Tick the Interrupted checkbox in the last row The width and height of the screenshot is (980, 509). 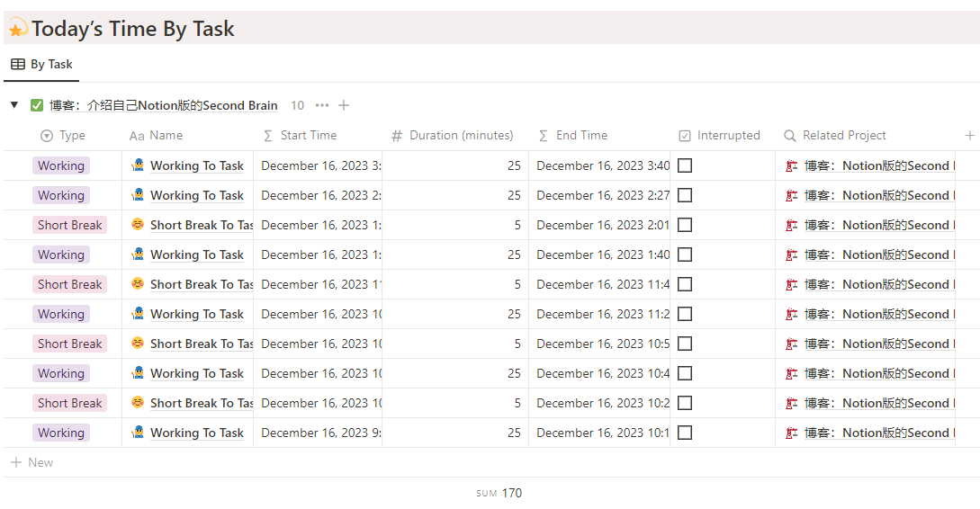[x=685, y=433]
